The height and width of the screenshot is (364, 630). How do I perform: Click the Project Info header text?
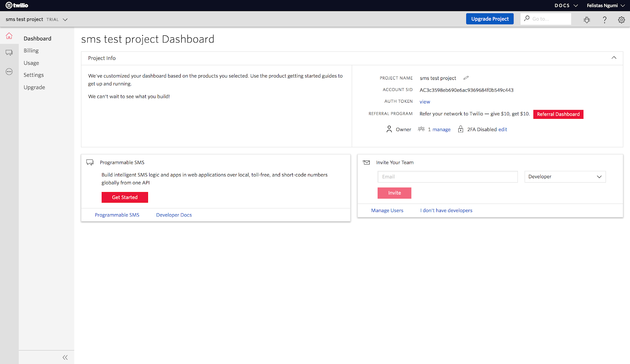point(102,58)
